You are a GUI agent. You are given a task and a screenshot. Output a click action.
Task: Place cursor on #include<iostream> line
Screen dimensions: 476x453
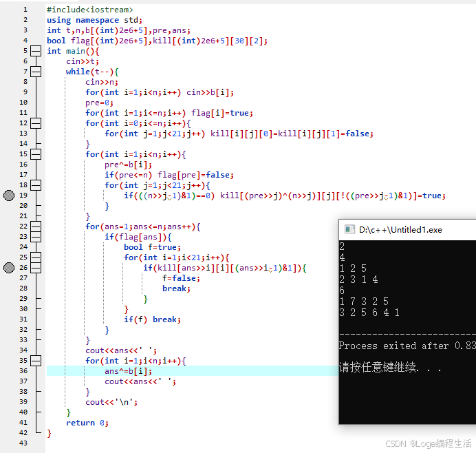(90, 10)
